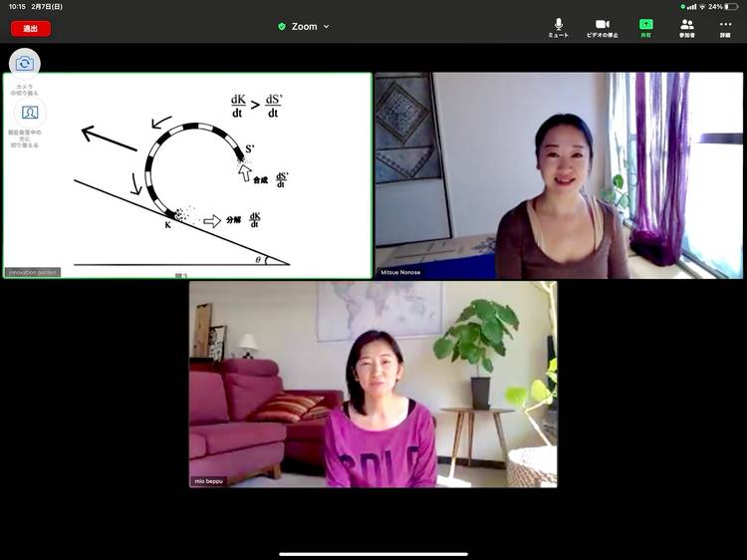Image resolution: width=747 pixels, height=560 pixels.
Task: Open the participants list
Action: 687,27
